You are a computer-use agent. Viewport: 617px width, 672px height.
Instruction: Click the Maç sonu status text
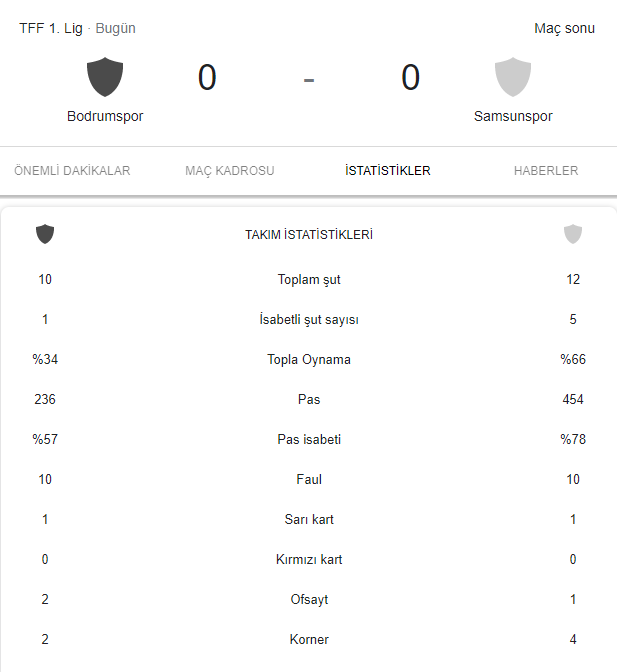564,28
